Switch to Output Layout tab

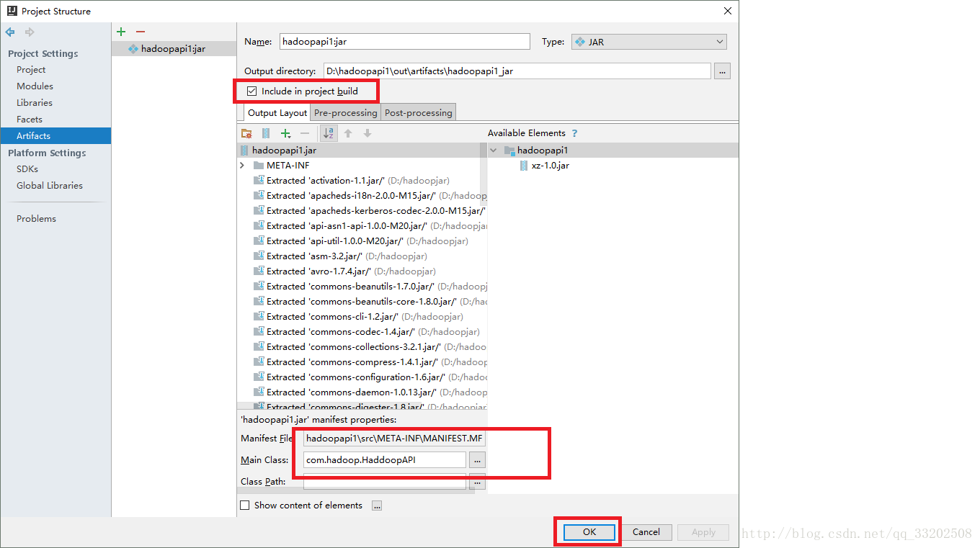[x=277, y=113]
